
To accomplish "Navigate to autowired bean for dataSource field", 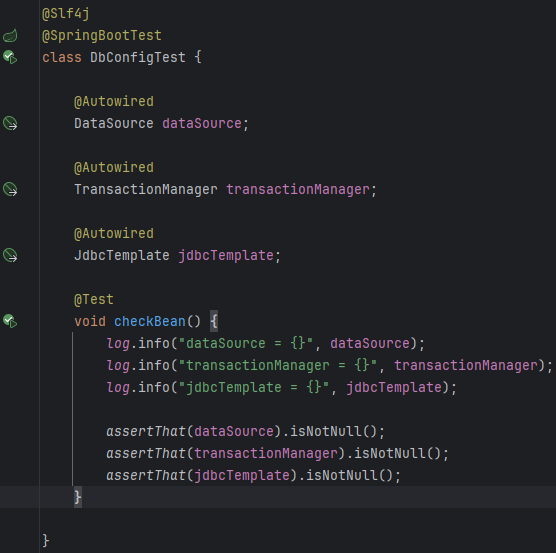I will tap(10, 123).
